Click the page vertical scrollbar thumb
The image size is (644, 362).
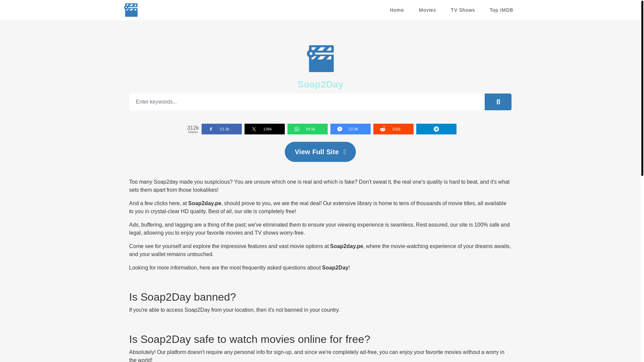(642, 88)
